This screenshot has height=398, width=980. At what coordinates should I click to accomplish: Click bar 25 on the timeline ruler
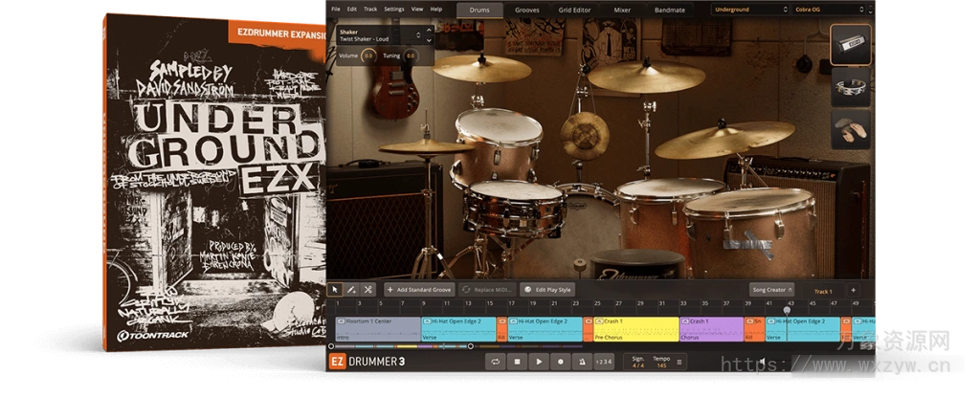coord(597,303)
